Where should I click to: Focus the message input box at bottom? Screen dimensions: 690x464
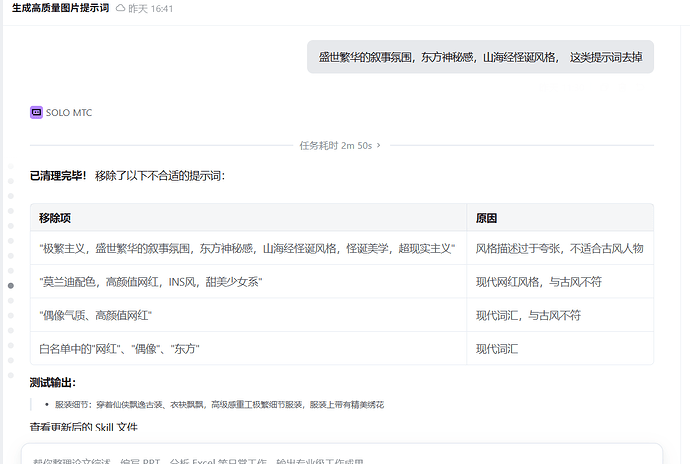[342, 454]
